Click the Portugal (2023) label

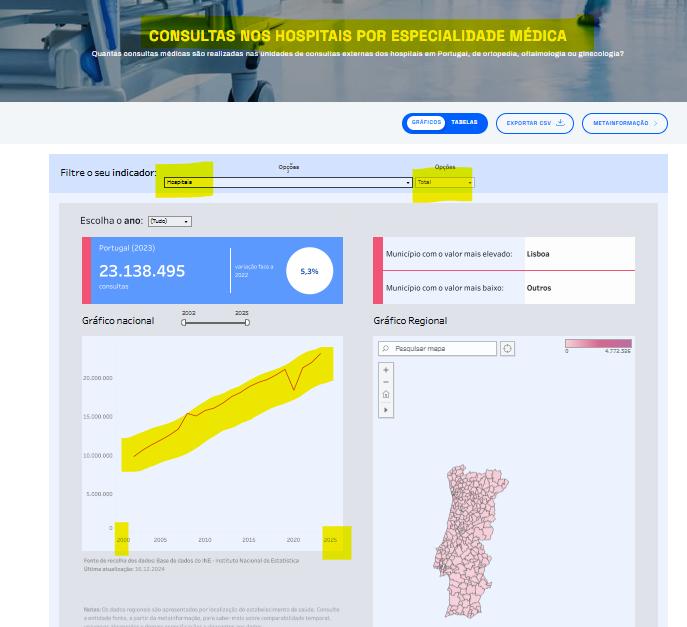point(127,248)
